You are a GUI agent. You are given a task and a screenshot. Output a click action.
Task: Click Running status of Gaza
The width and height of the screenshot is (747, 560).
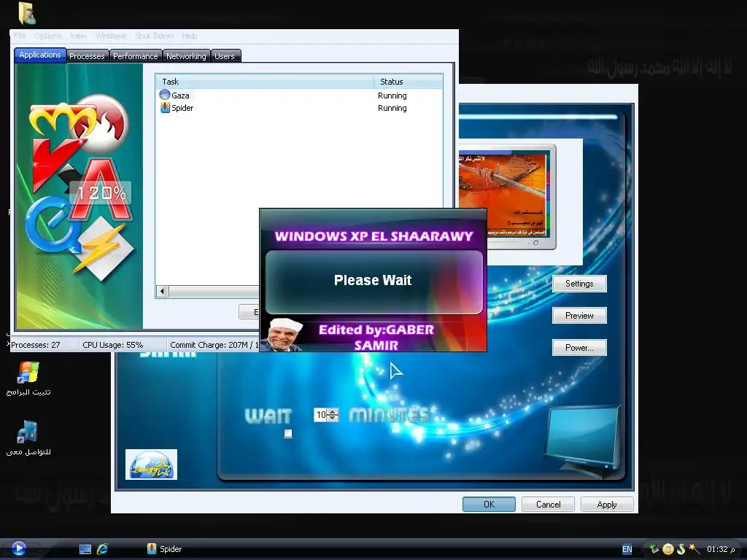tap(392, 96)
